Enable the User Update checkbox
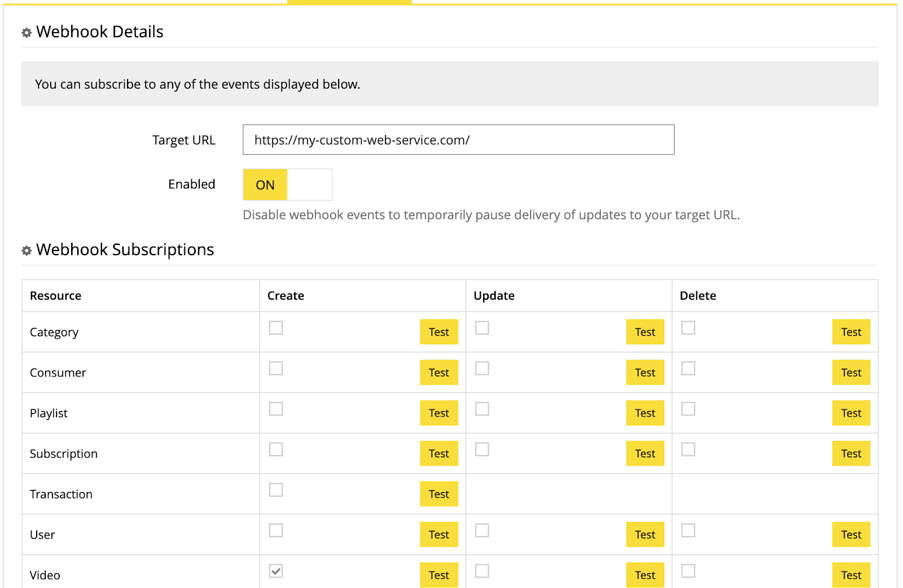The image size is (903, 588). [x=481, y=530]
